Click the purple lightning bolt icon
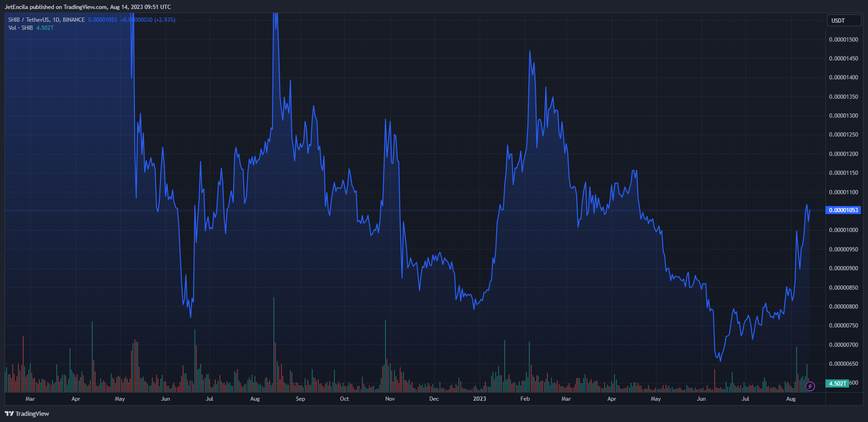Screen dimensions: 868x422 tap(810, 387)
